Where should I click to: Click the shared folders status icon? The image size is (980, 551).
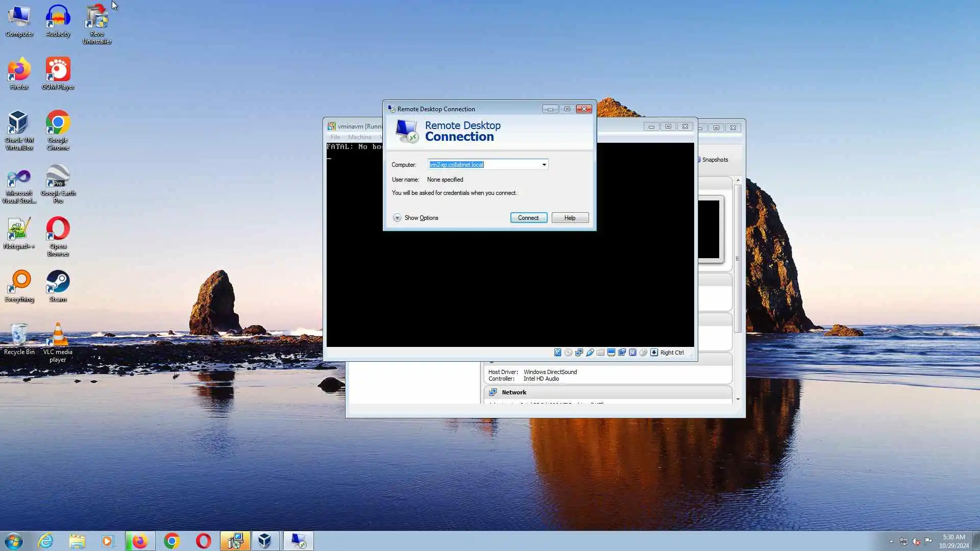[x=600, y=353]
